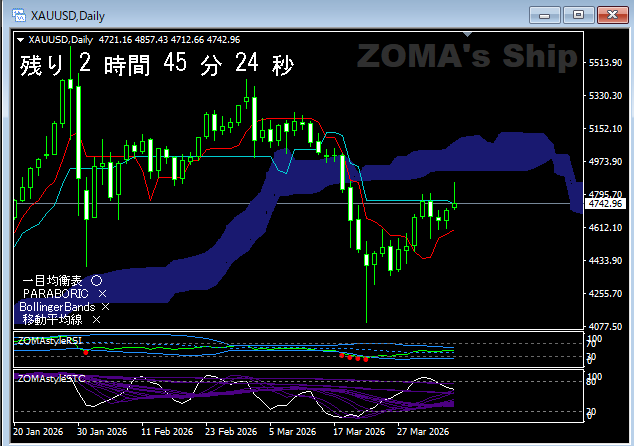Select the ZOMAstyleSTC indicator label
The height and width of the screenshot is (446, 634).
pyautogui.click(x=51, y=378)
